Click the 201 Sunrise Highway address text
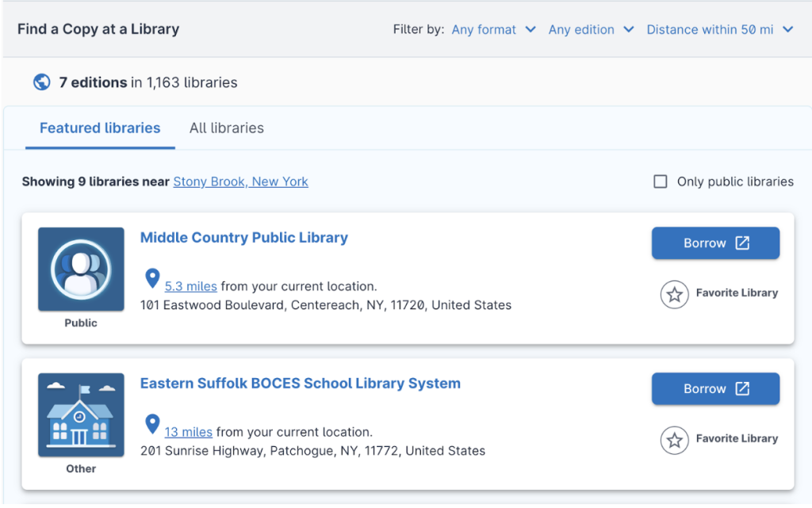This screenshot has height=508, width=812. point(312,451)
